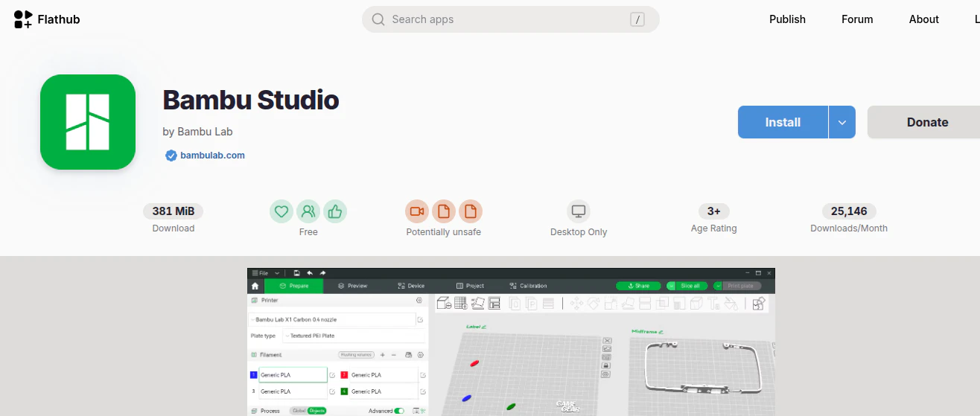Click the add-cube icon in the screenshot's 3D toolbar
The image size is (980, 416).
444,303
